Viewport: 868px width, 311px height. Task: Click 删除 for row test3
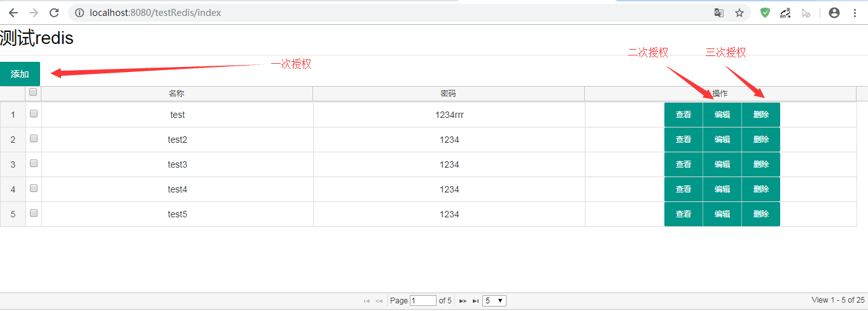(x=761, y=164)
